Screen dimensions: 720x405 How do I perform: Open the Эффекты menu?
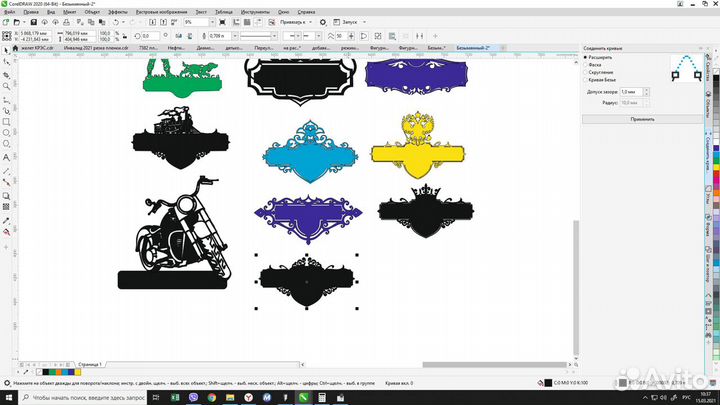[x=117, y=12]
